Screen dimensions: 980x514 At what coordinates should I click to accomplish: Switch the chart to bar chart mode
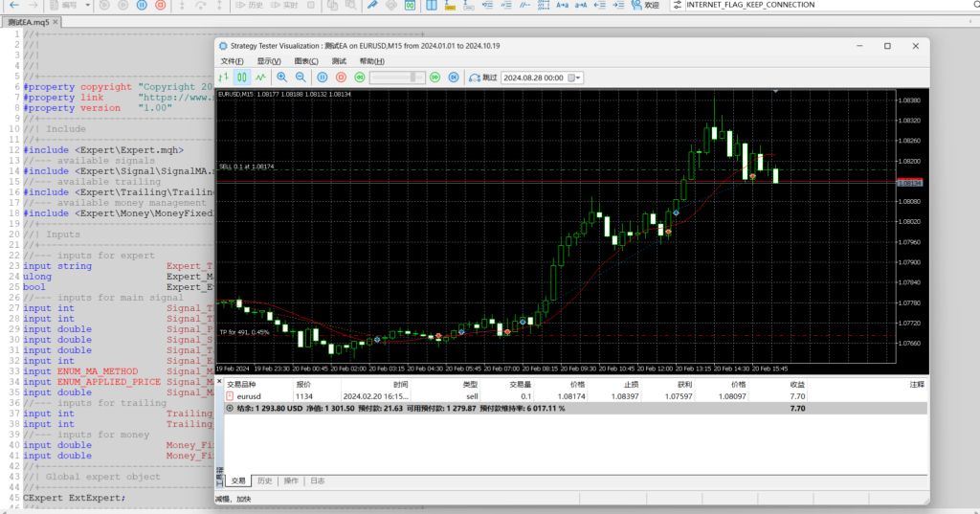coord(223,78)
